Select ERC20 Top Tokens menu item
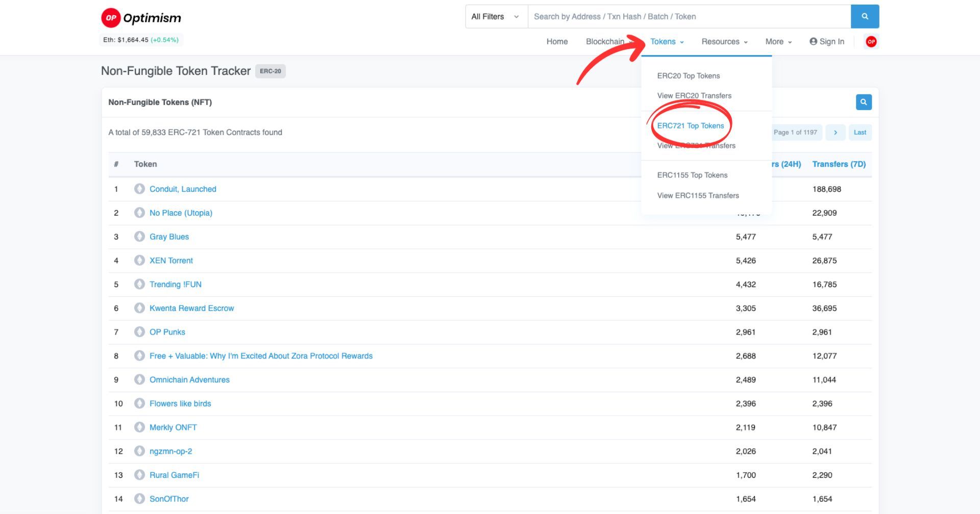This screenshot has width=980, height=514. [x=688, y=76]
